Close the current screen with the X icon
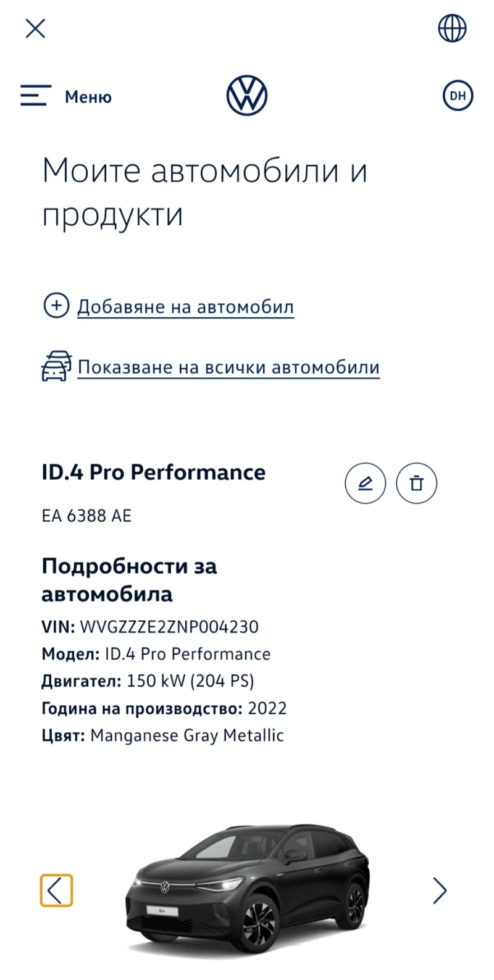Viewport: 494px width, 980px height. pyautogui.click(x=35, y=28)
